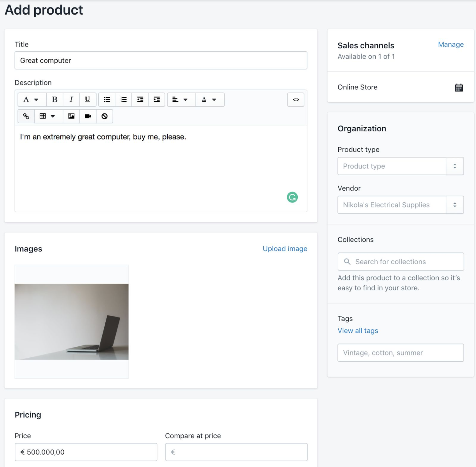The image size is (476, 467).
Task: Clear formatting in the description editor
Action: tap(104, 116)
